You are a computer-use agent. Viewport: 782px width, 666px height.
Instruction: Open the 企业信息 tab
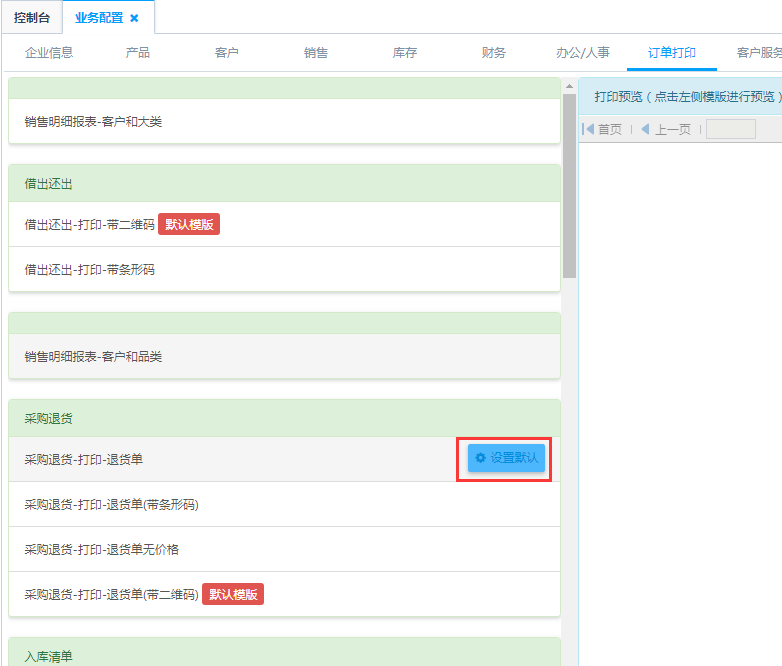[x=49, y=53]
